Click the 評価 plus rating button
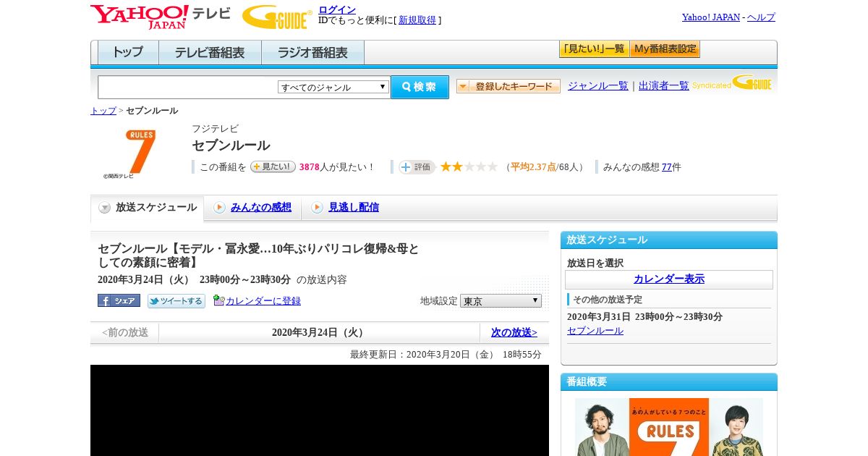 (417, 167)
